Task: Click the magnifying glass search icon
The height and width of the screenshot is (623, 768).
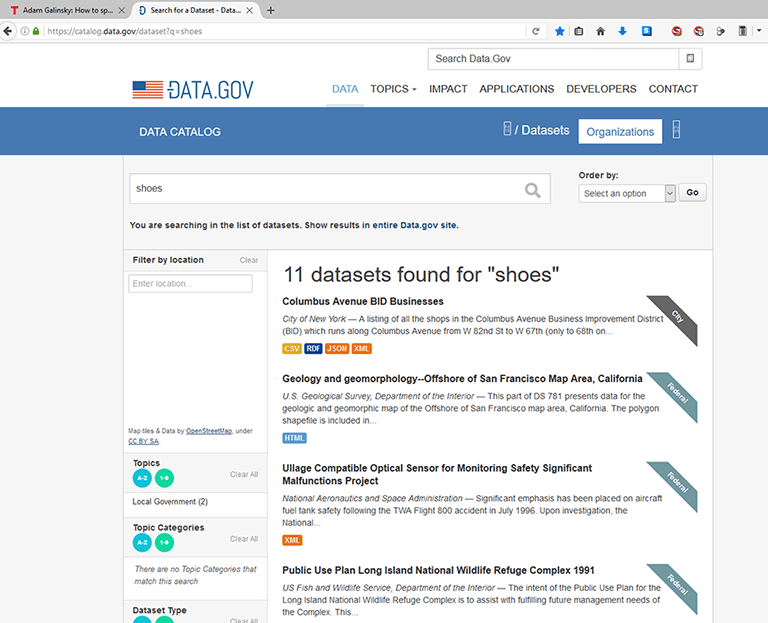Action: (x=532, y=190)
